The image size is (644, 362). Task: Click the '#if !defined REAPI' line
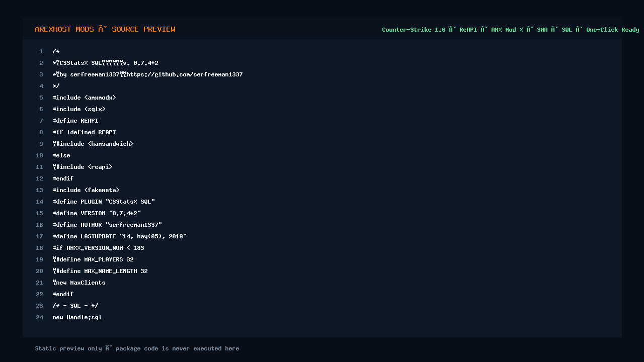click(84, 132)
